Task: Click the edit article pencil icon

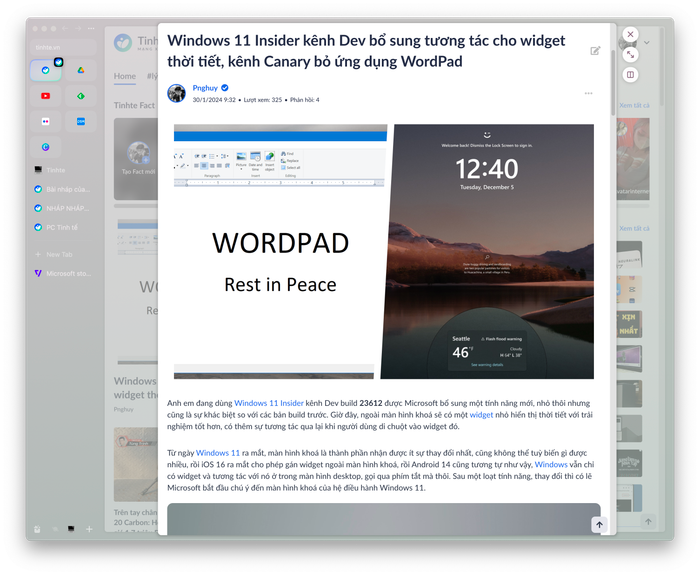Action: [x=595, y=51]
